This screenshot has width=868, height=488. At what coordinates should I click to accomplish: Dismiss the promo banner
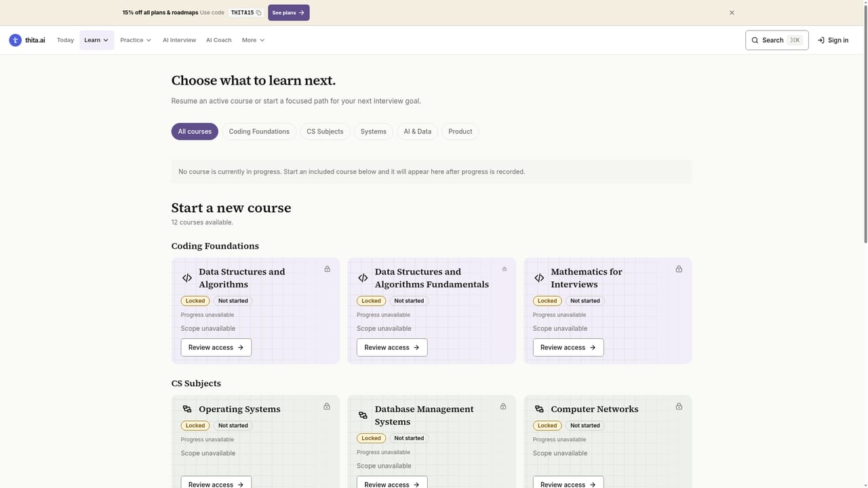coord(732,13)
